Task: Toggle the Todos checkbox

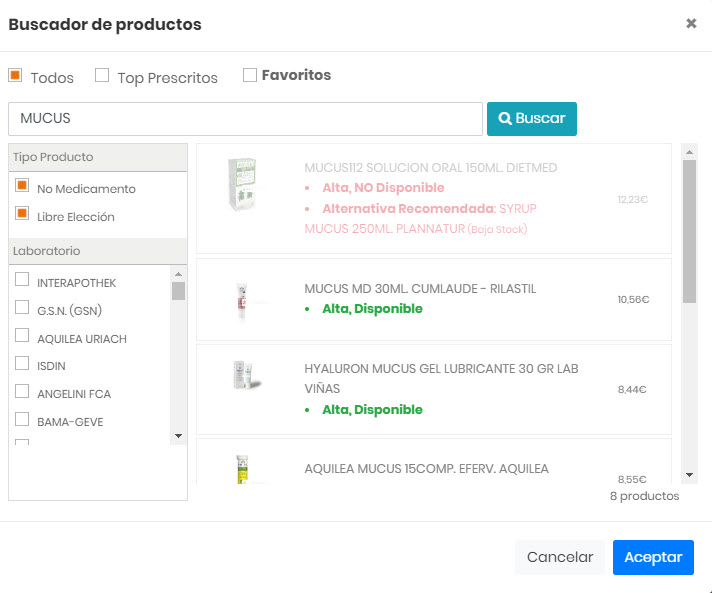Action: 15,75
